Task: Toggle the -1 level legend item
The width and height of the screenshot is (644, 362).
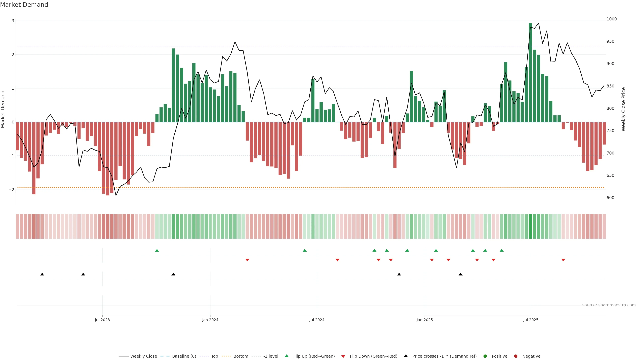Action: click(x=271, y=356)
